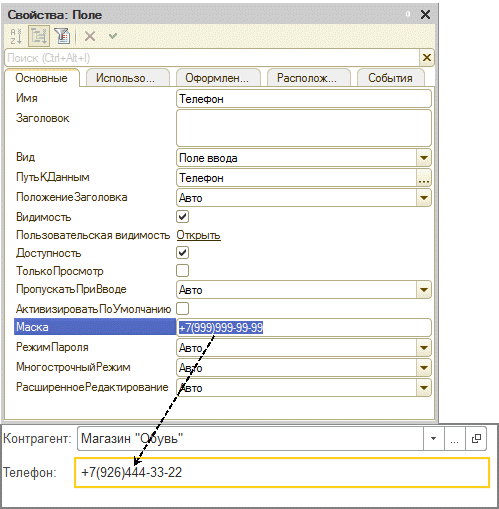Check the АктивизироватьПоУмолчанию checkbox

click(182, 309)
